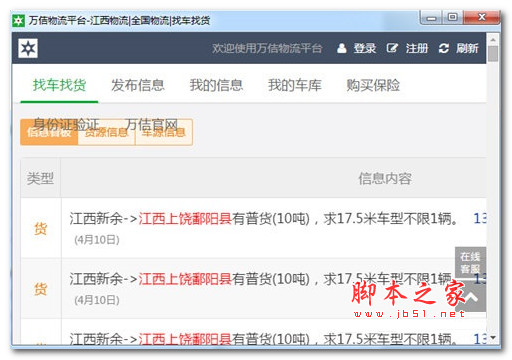
Task: Open the 我的车库 tab
Action: point(295,85)
